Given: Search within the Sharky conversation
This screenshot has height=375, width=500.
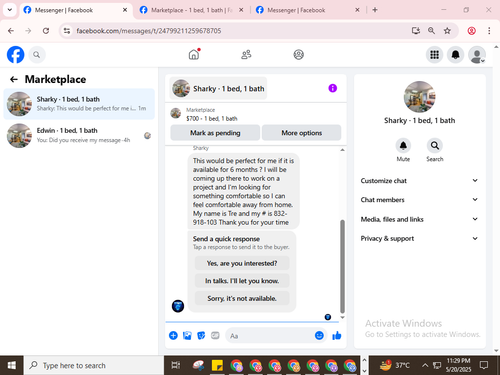Looking at the screenshot, I should 435,146.
